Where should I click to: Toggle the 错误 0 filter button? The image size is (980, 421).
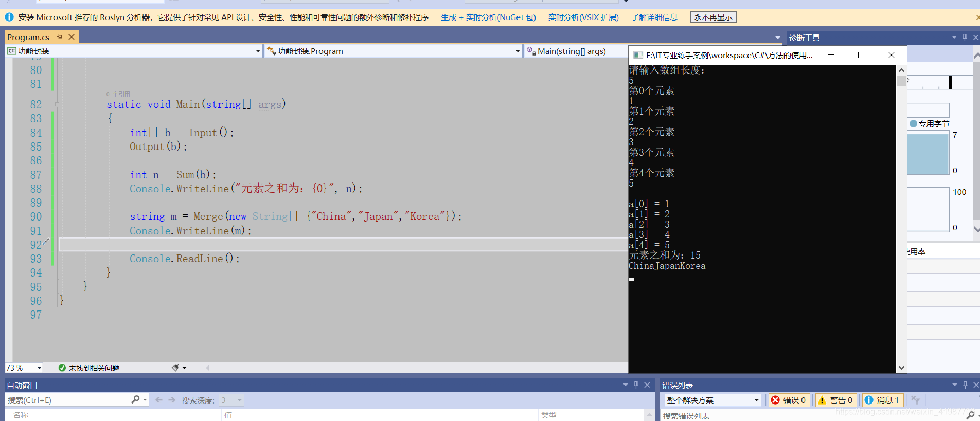pyautogui.click(x=788, y=400)
